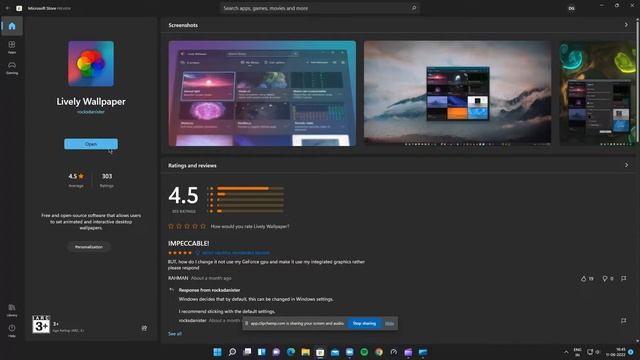This screenshot has height=360, width=640.
Task: Click Hide on the sharing bar
Action: coord(389,323)
